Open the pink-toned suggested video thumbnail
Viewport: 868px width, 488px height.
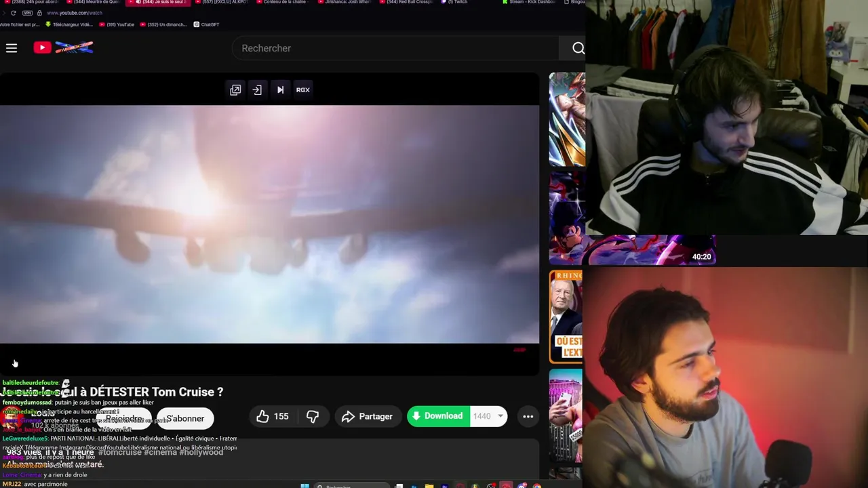[566, 415]
